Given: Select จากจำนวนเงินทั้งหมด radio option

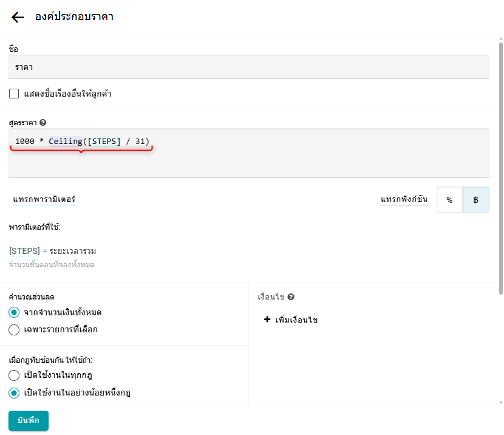Looking at the screenshot, I should click(x=14, y=312).
